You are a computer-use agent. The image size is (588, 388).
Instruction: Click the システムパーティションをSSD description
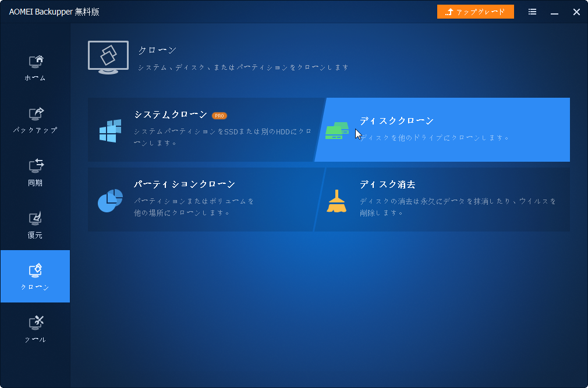pos(223,137)
